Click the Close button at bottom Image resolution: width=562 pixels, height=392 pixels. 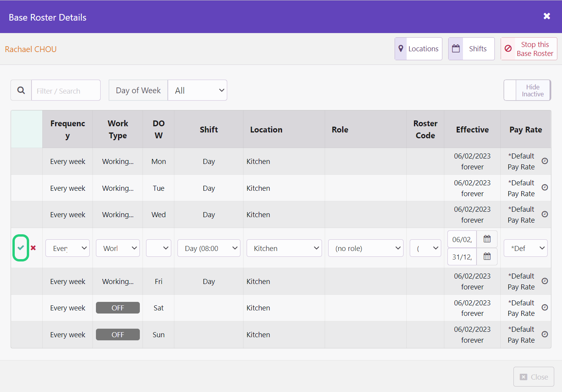click(x=534, y=376)
